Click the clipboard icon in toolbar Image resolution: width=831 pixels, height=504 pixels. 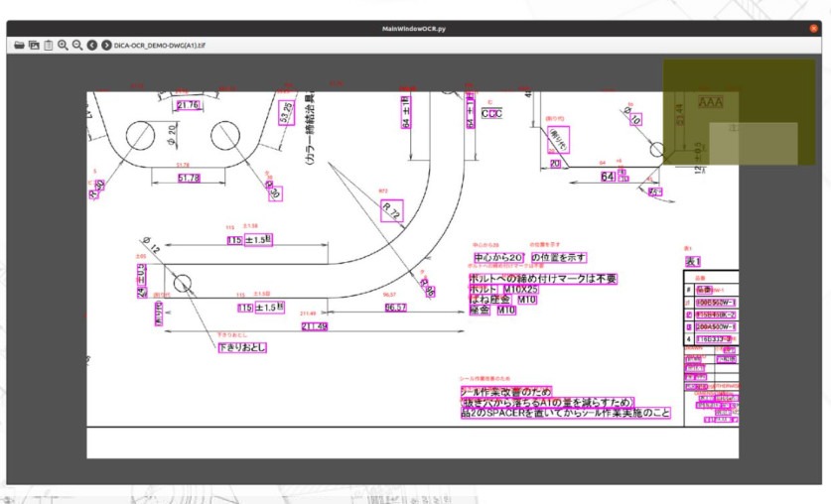coord(49,45)
